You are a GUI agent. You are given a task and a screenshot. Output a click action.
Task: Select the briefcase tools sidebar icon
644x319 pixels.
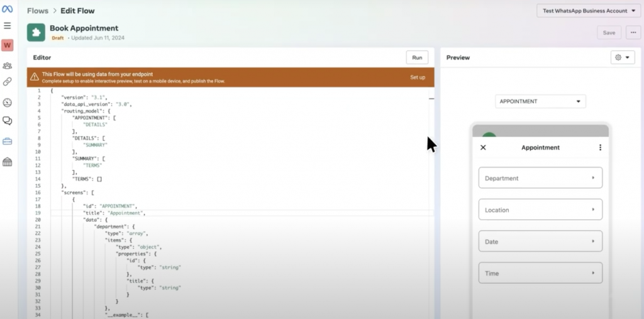point(8,141)
